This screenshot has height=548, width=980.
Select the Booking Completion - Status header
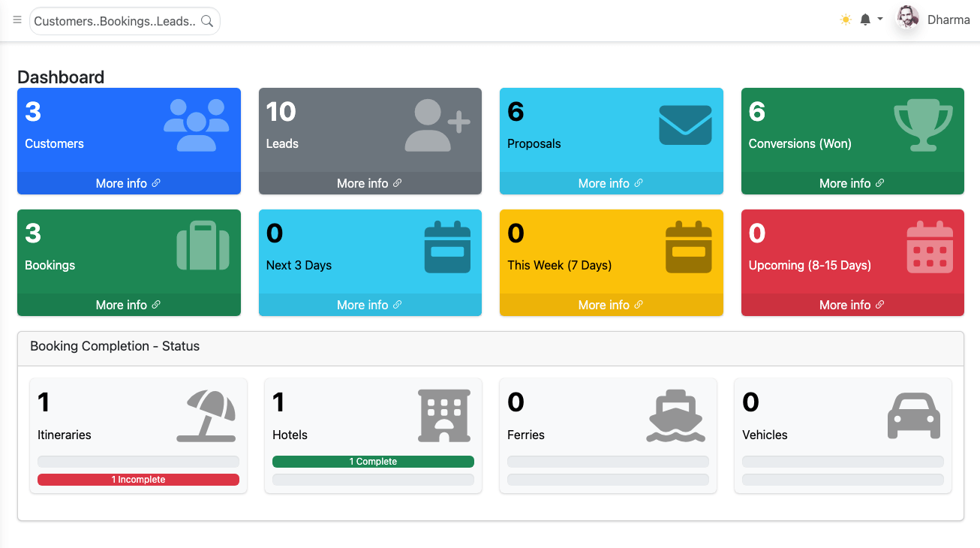point(114,346)
